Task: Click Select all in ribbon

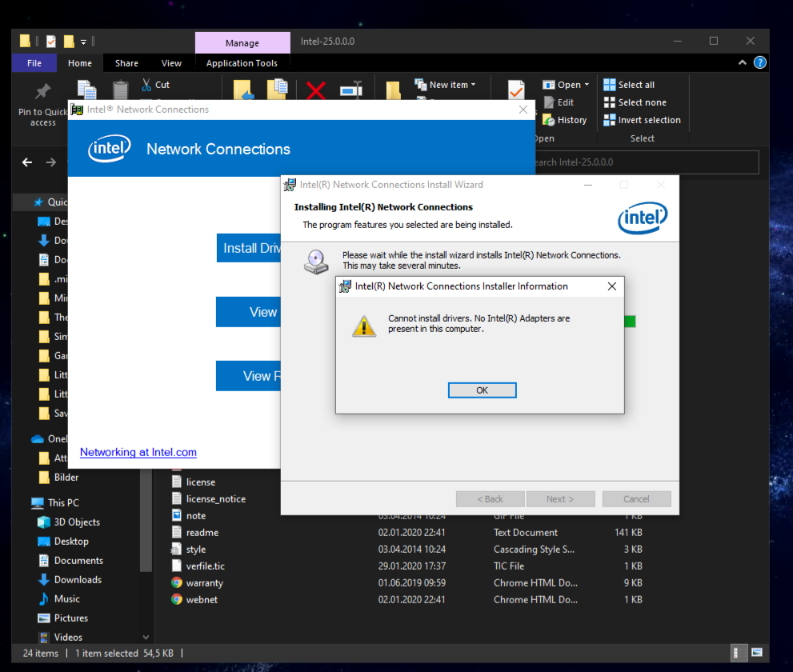Action: 629,85
